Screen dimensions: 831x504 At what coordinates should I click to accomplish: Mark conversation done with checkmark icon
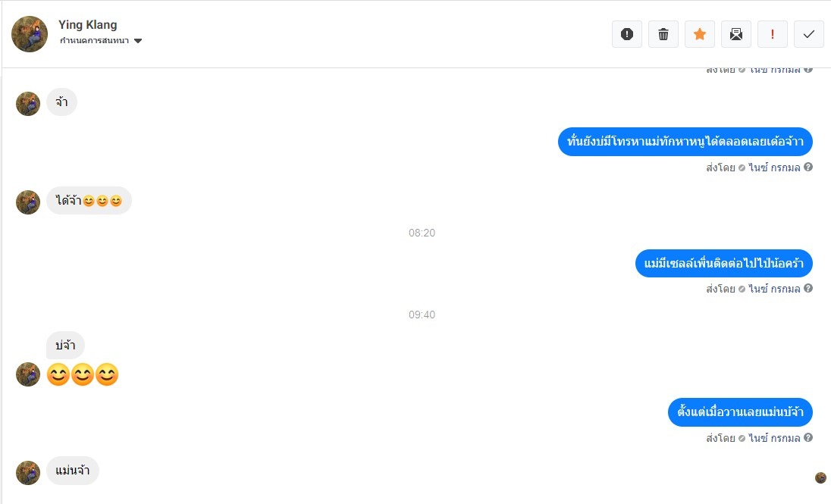809,34
